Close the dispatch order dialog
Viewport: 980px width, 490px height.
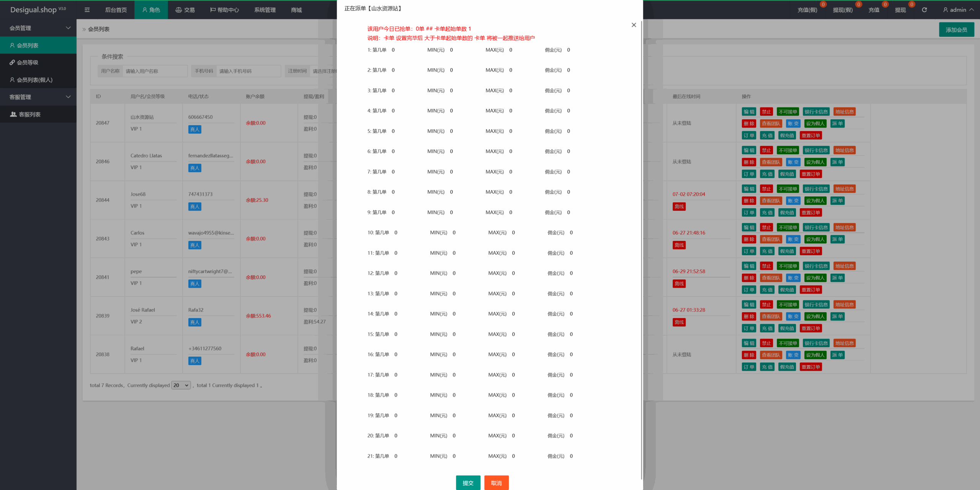[x=634, y=25]
